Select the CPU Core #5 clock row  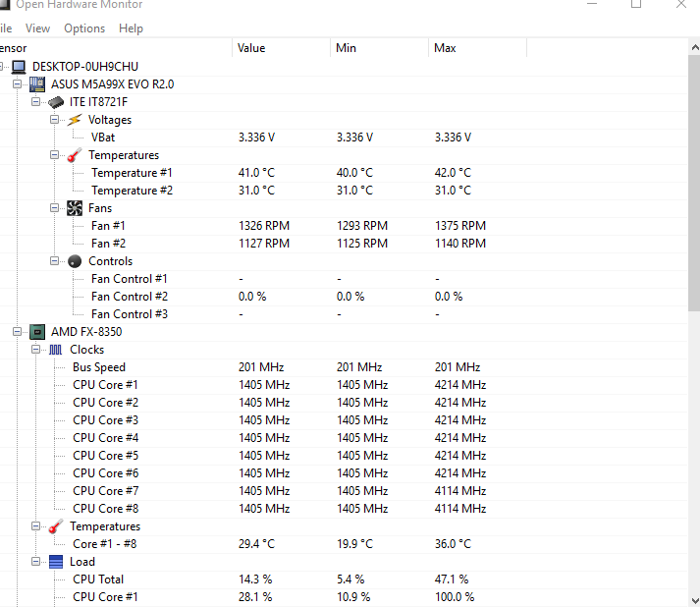point(344,456)
